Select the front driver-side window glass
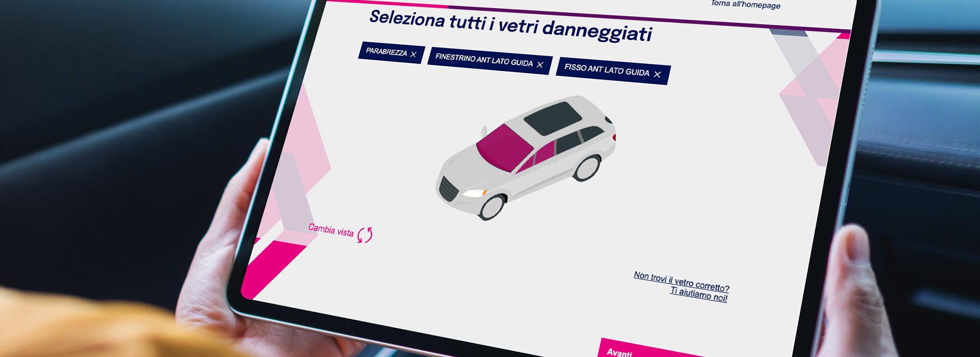 pyautogui.click(x=545, y=152)
